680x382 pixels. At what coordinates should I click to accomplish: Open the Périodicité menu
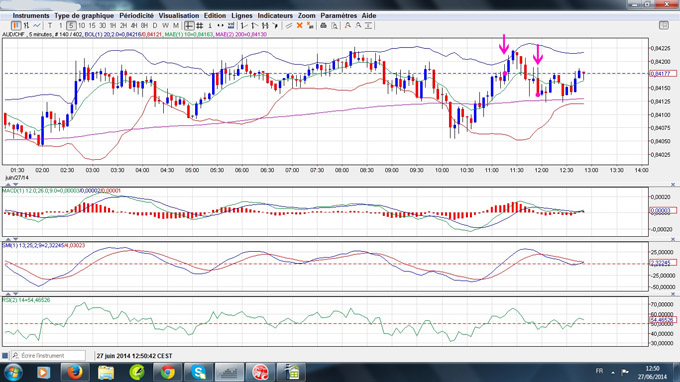tap(136, 16)
